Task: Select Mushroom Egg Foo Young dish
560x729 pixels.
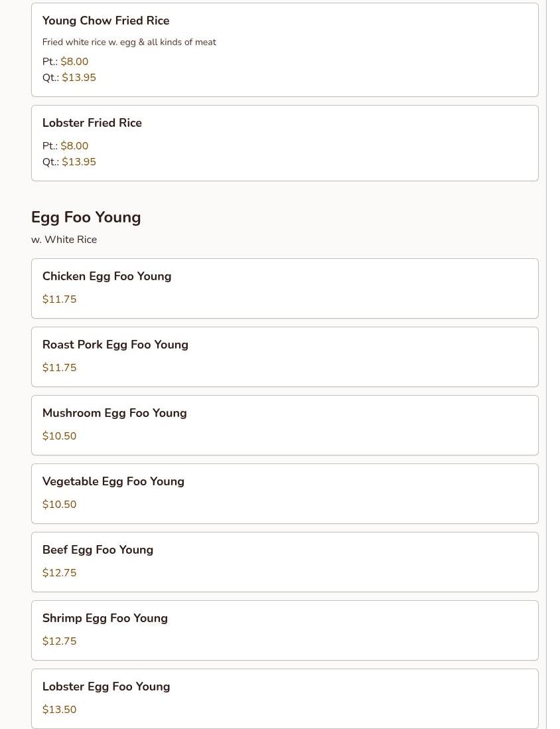Action: point(114,413)
